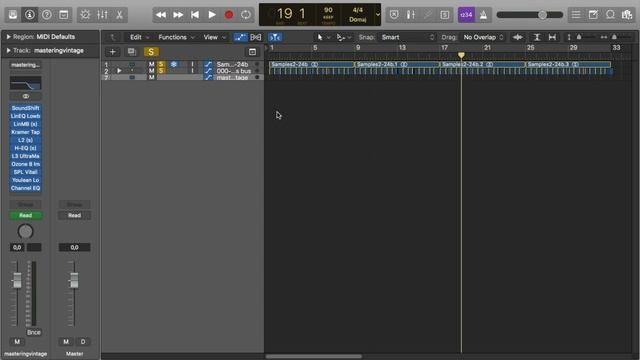Click the red Record button
Image resolution: width=640 pixels, height=360 pixels.
pos(229,15)
